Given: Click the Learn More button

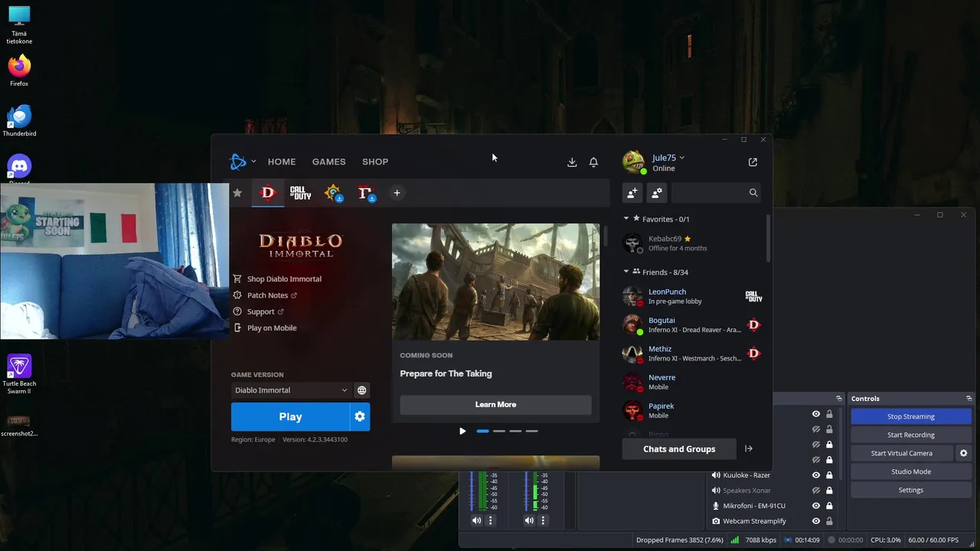Looking at the screenshot, I should pos(495,404).
